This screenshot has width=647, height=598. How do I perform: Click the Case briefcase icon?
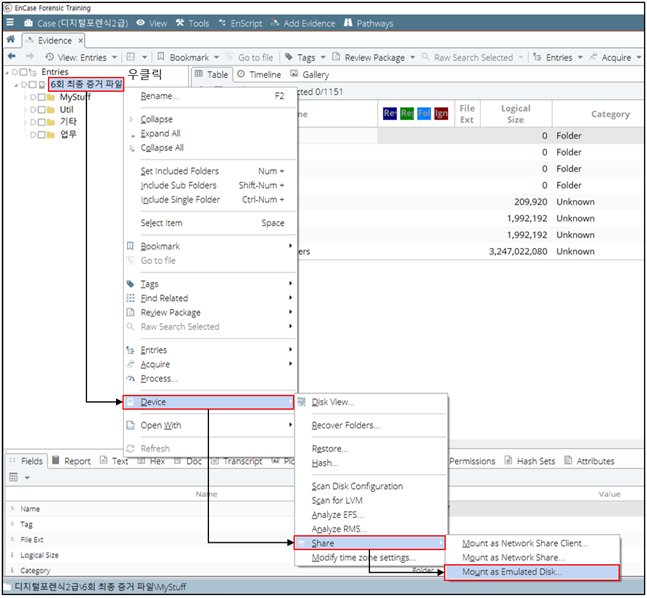pos(28,23)
